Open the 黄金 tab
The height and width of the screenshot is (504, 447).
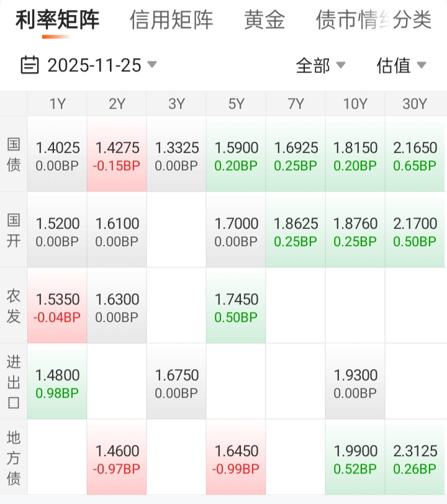point(264,21)
